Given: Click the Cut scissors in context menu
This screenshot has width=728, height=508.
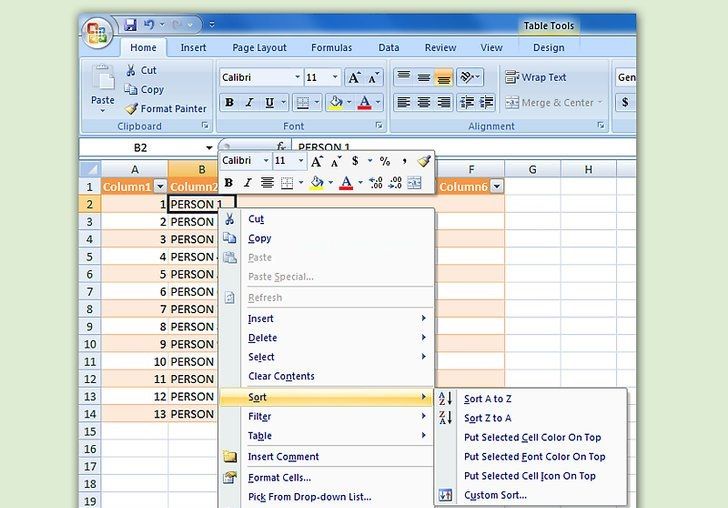Looking at the screenshot, I should 230,219.
